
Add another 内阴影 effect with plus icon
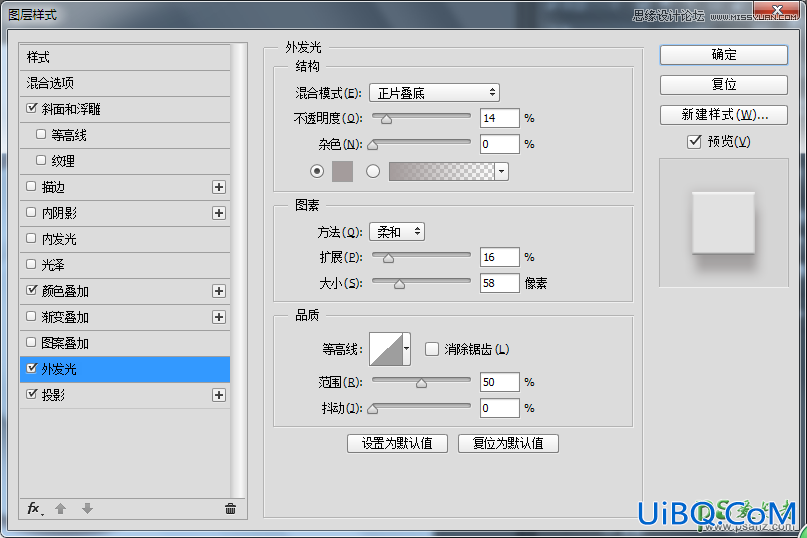219,213
